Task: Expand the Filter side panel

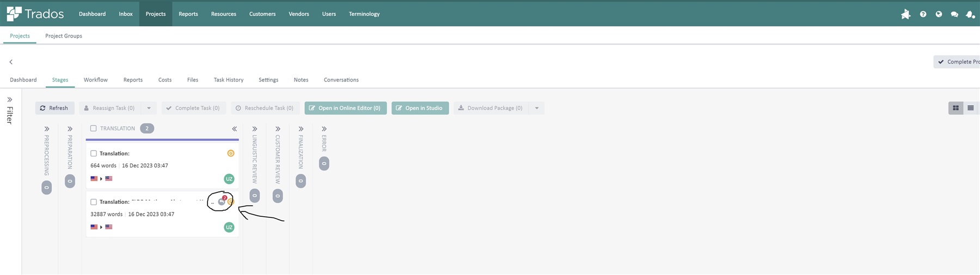Action: 10,100
